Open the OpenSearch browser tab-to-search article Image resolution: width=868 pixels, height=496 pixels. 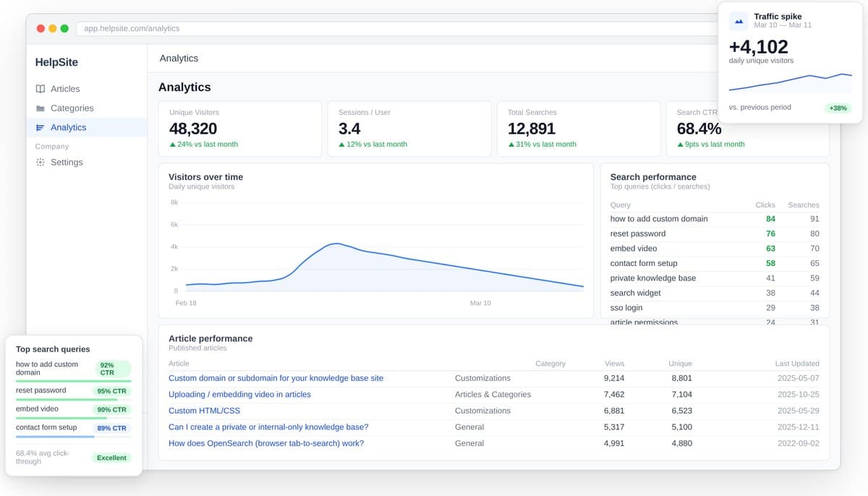(x=266, y=443)
